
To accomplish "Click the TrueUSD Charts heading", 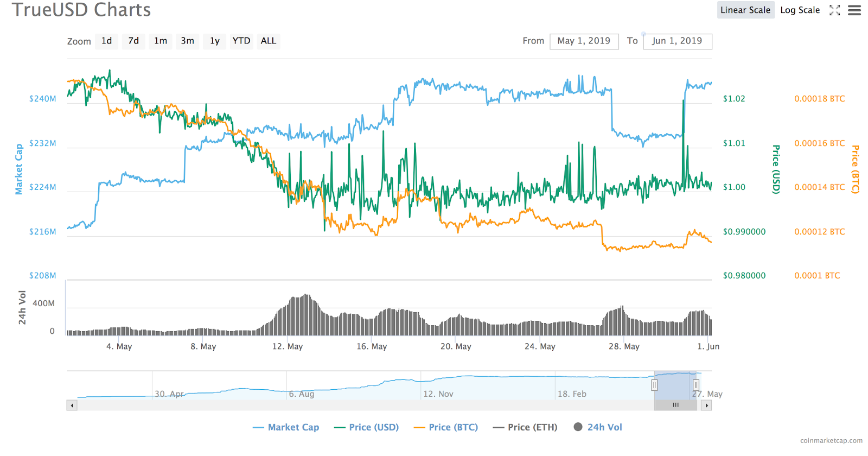I will [81, 10].
